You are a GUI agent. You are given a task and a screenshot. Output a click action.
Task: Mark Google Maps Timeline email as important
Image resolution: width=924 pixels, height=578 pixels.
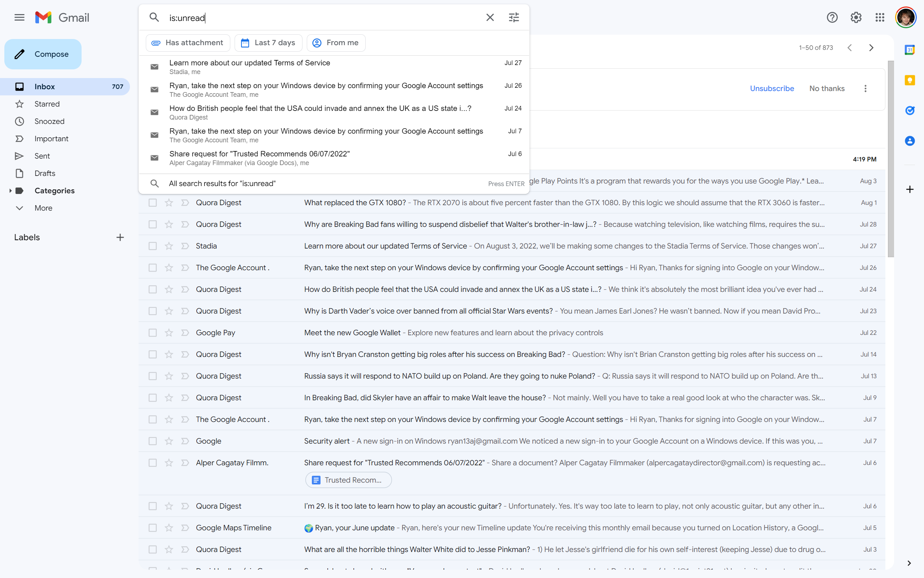[x=185, y=528]
